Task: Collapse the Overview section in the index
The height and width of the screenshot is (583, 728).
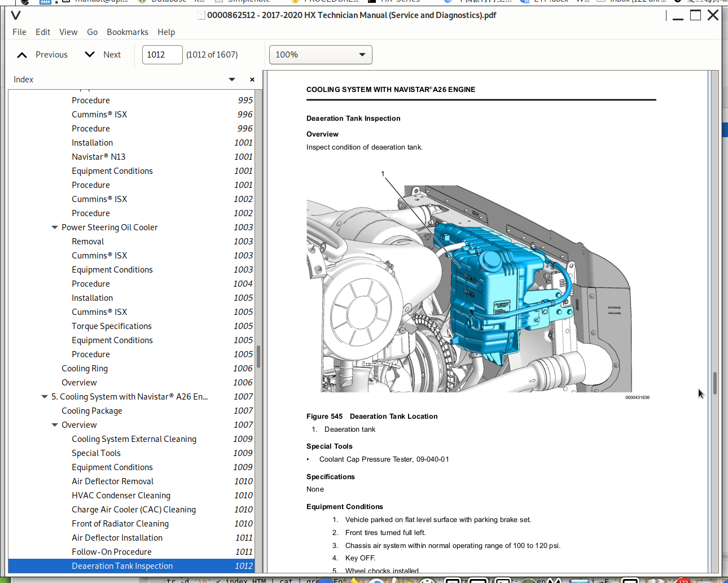Action: (54, 424)
